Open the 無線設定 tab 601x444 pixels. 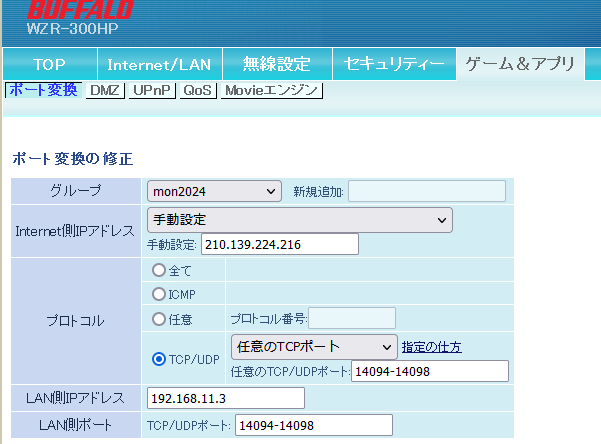click(277, 64)
